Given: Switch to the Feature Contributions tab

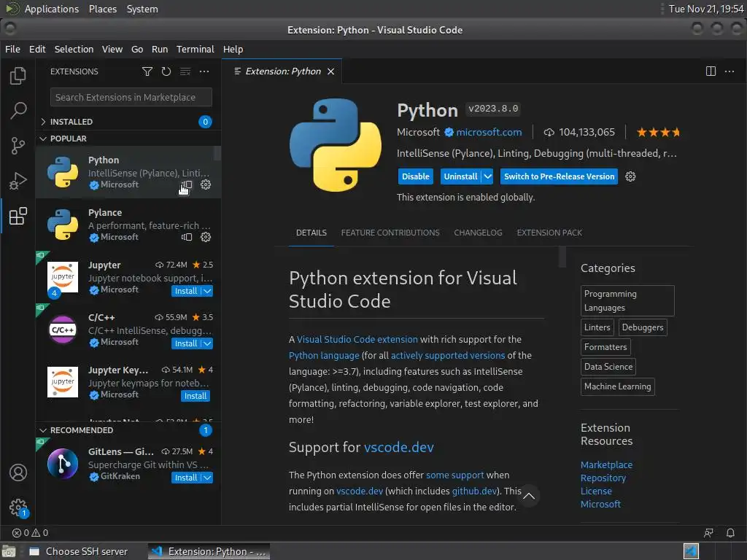Looking at the screenshot, I should point(390,233).
